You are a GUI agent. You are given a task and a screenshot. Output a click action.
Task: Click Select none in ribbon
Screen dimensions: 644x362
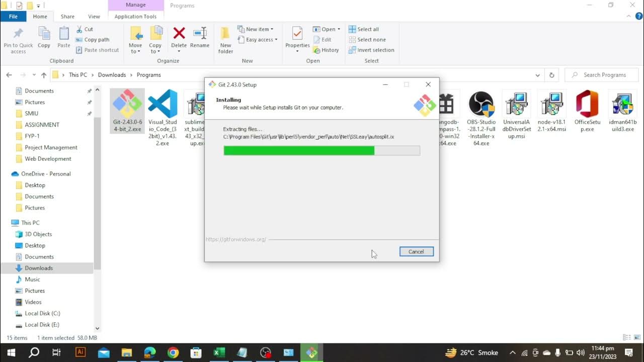click(x=367, y=40)
